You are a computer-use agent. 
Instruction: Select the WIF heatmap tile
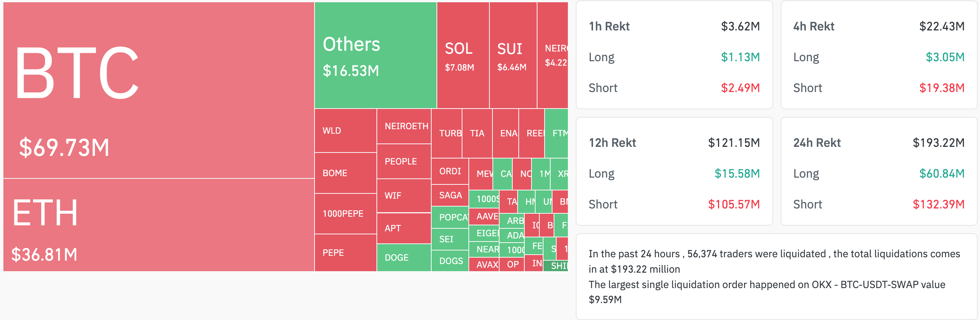point(403,196)
